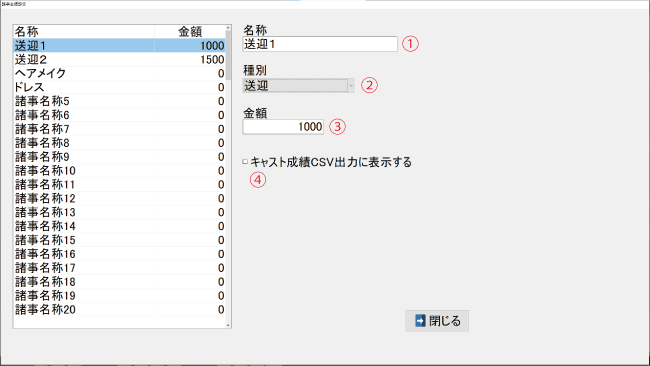Select the 送迎1 row in list

119,46
